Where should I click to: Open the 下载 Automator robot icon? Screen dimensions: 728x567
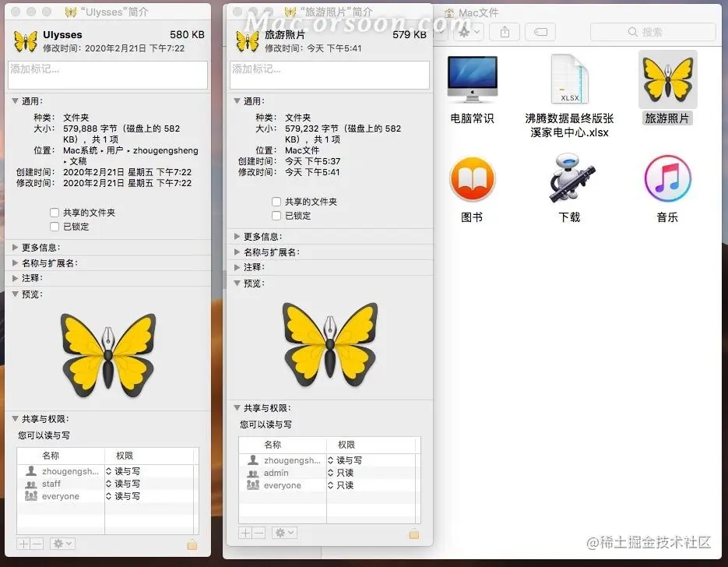570,179
